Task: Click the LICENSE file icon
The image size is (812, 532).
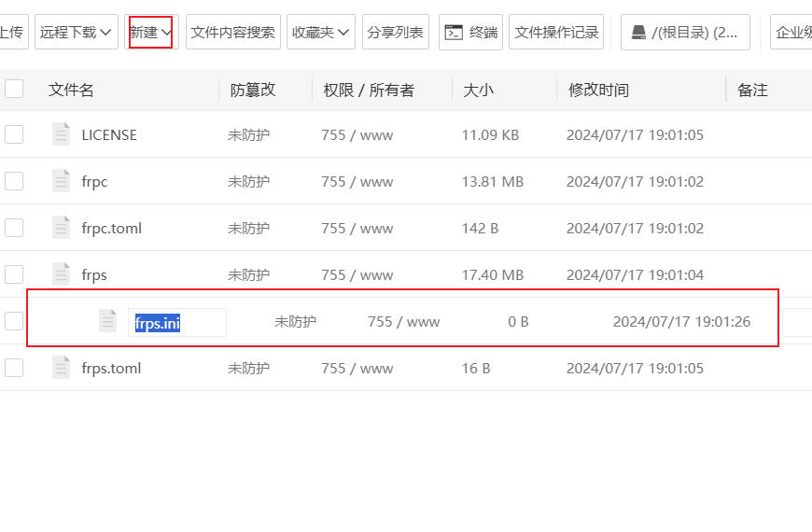Action: click(x=61, y=134)
